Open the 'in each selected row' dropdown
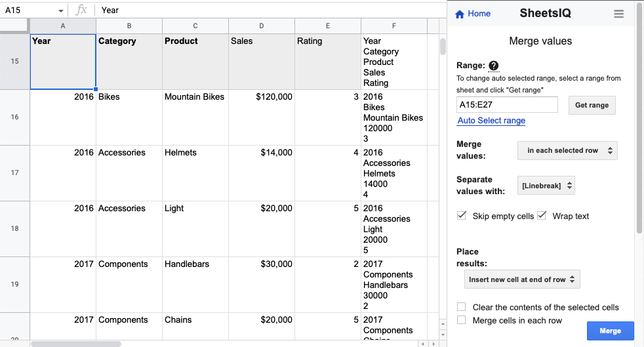 click(567, 150)
